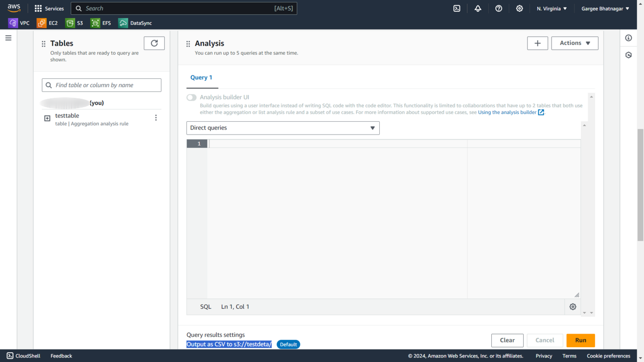Follow the Using the analysis builder link
This screenshot has height=362, width=644.
pyautogui.click(x=507, y=113)
